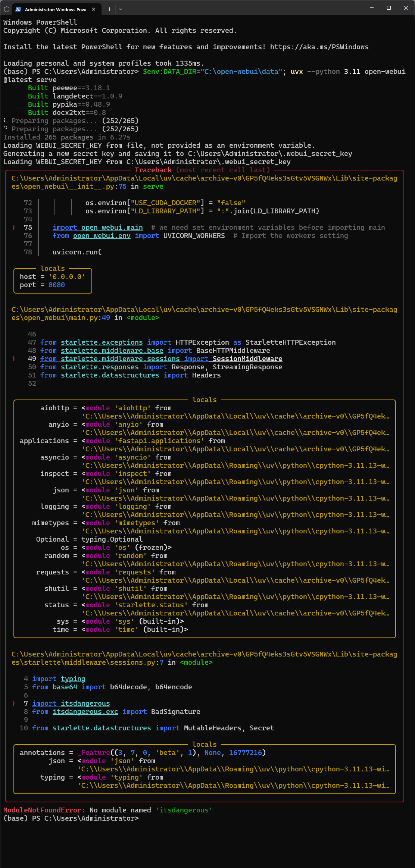This screenshot has height=868, width=415.
Task: Open the itsdangerous.exc module link
Action: click(85, 712)
